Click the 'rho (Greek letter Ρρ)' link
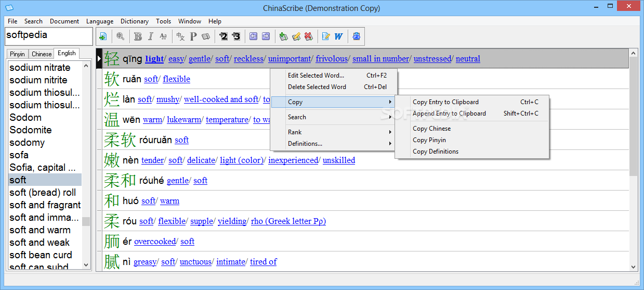Image resolution: width=644 pixels, height=290 pixels. (288, 221)
